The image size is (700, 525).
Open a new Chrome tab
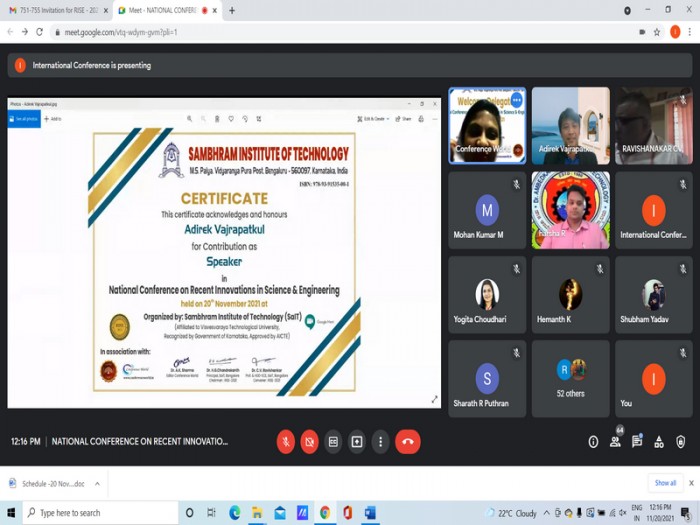[232, 10]
